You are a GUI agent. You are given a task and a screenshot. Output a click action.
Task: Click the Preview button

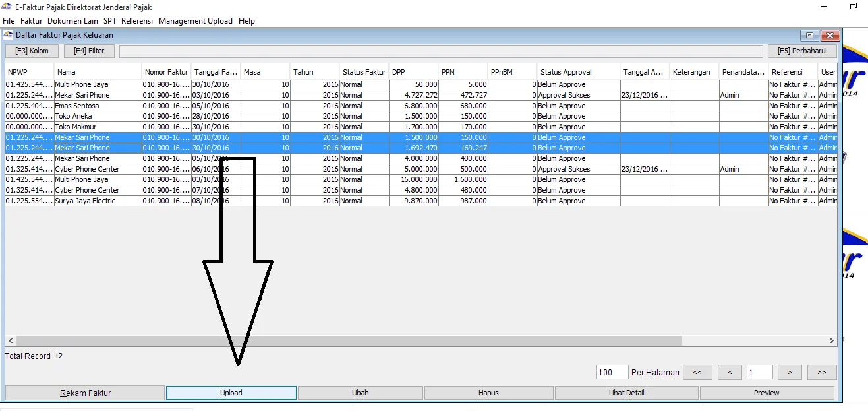[x=767, y=393]
